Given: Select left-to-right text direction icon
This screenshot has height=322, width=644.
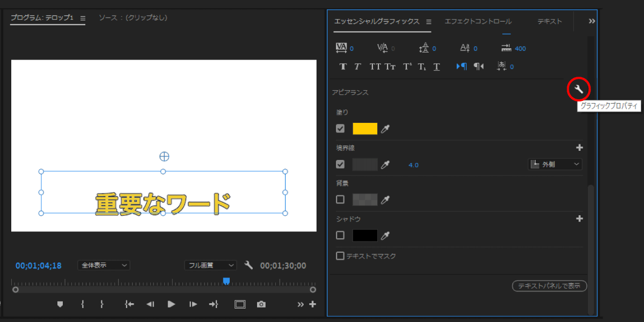Looking at the screenshot, I should (462, 67).
